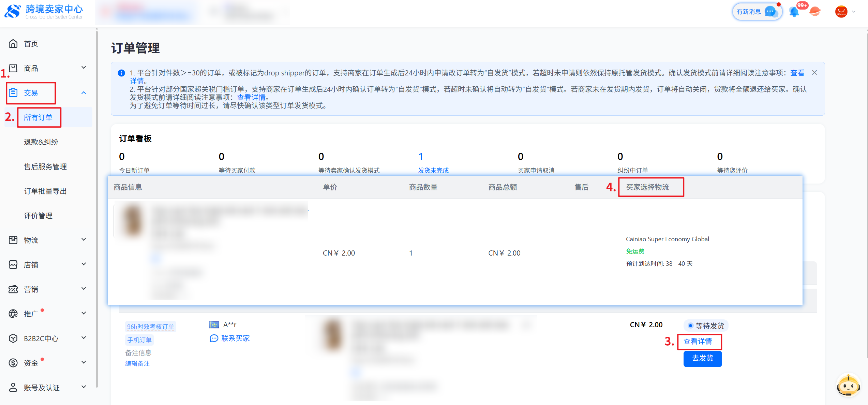Click the 资金 funds sidebar icon
The width and height of the screenshot is (868, 405).
pyautogui.click(x=13, y=363)
